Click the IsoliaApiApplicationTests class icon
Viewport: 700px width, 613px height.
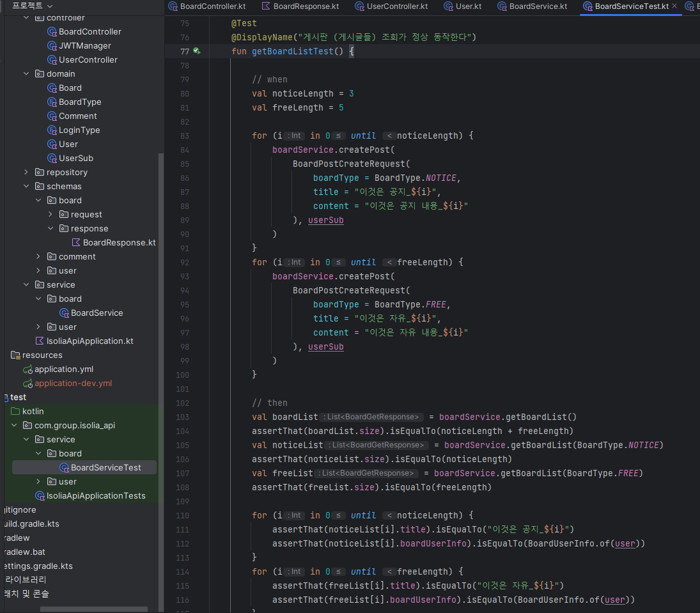40,495
